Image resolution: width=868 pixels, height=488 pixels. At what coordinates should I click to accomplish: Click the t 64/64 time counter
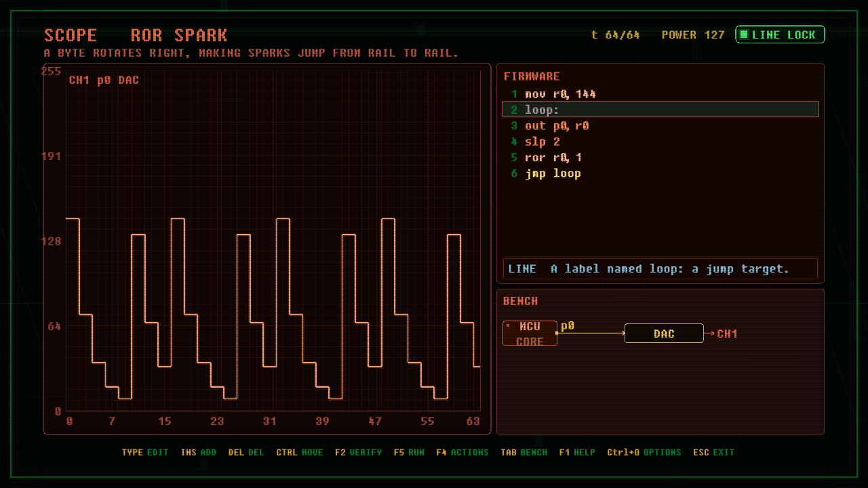(616, 35)
